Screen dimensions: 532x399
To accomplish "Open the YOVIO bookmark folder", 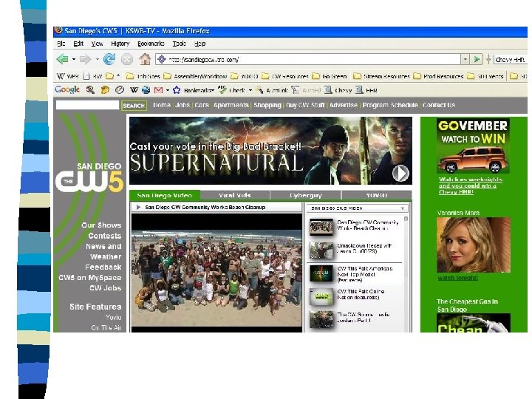I will [x=245, y=76].
